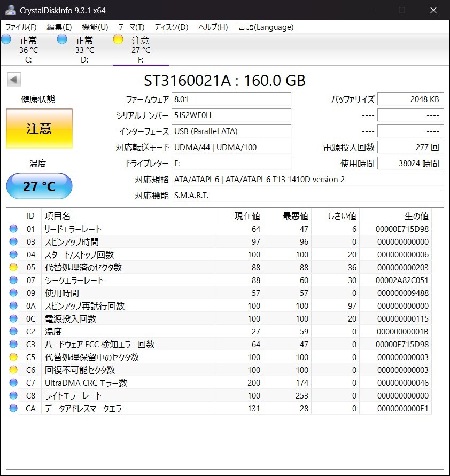Open the 機能(U) menu
Image resolution: width=450 pixels, height=476 pixels.
click(95, 27)
